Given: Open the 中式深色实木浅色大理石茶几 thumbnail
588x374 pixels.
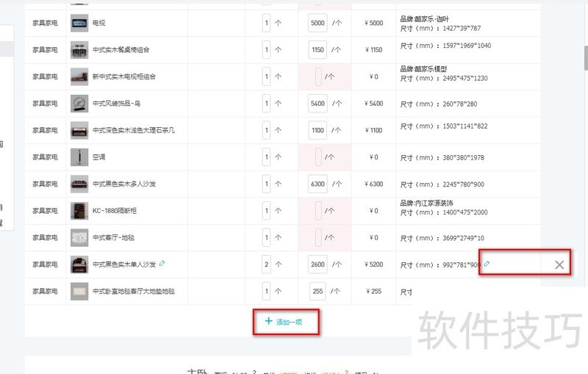Looking at the screenshot, I should click(x=79, y=130).
